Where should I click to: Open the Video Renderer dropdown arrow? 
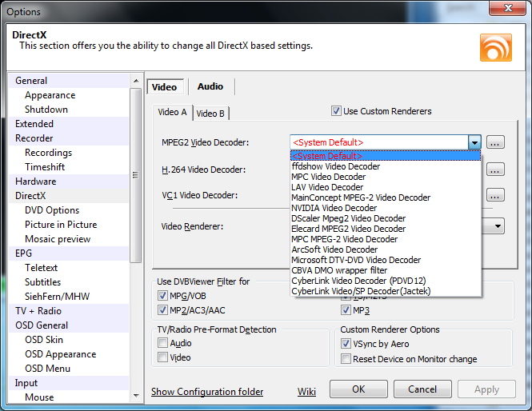coord(498,226)
